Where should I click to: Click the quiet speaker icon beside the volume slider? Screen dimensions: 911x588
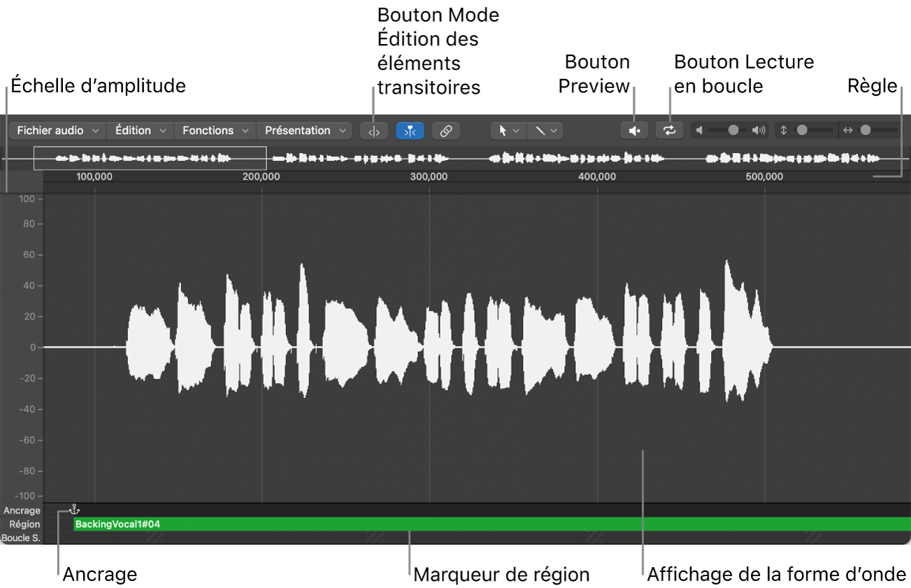700,130
